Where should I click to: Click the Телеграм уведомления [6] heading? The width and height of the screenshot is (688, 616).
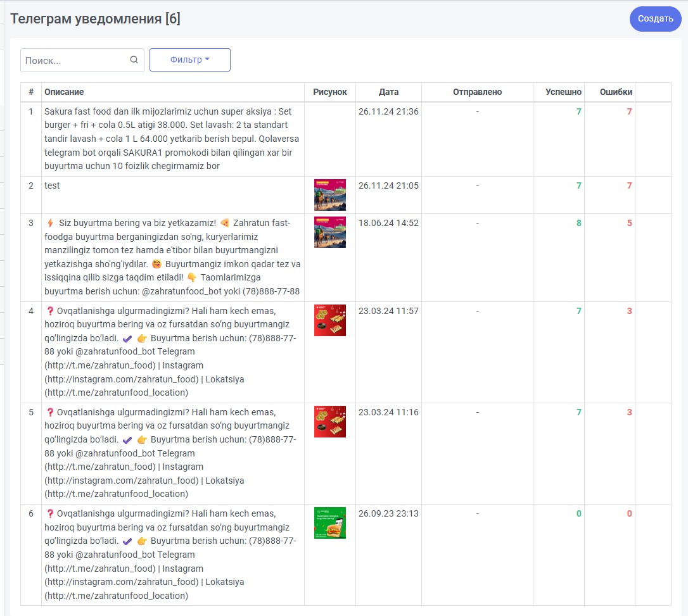(95, 19)
